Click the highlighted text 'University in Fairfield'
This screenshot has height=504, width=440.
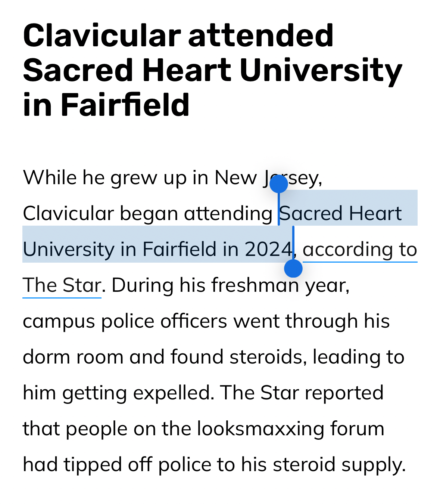tap(119, 250)
